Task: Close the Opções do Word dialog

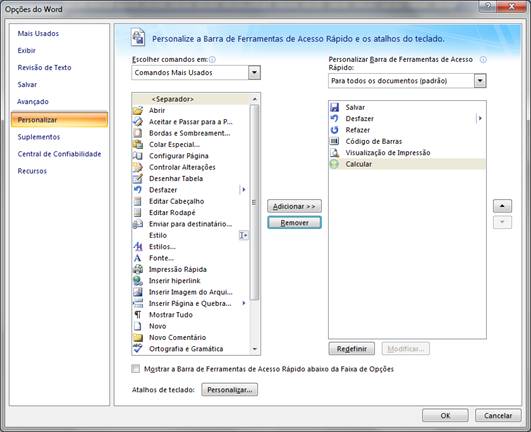Action: pyautogui.click(x=511, y=6)
